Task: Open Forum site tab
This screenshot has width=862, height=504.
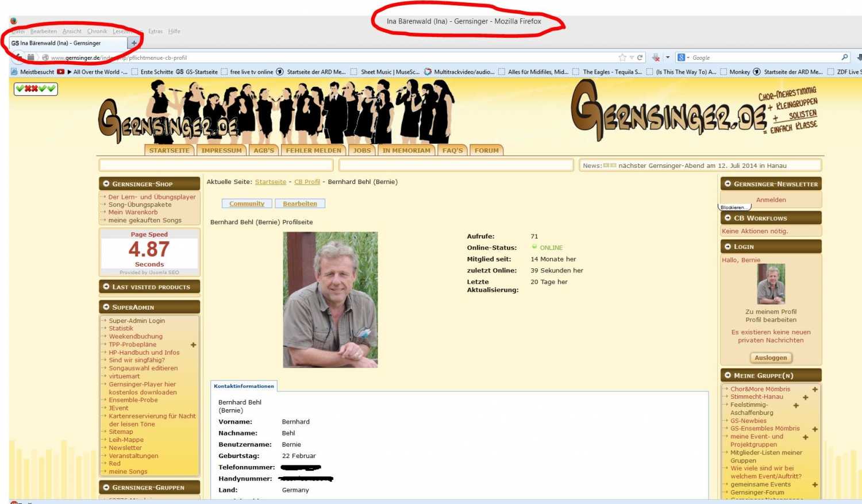Action: (487, 150)
